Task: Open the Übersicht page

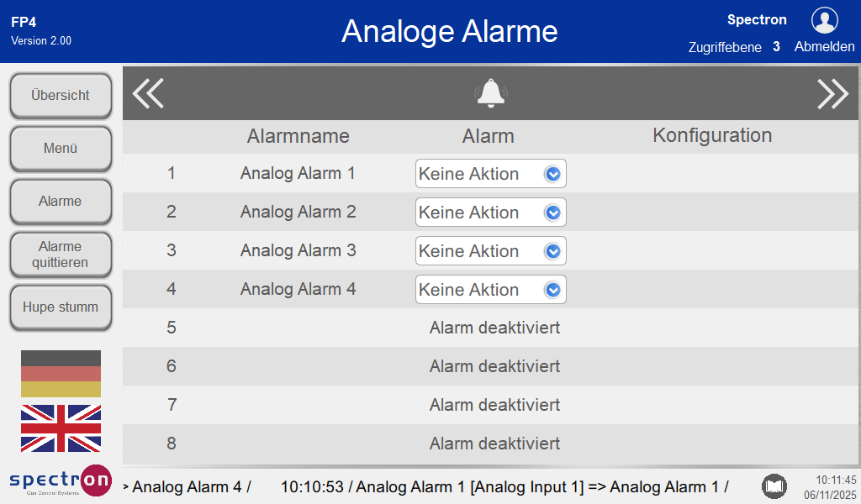Action: (x=61, y=96)
